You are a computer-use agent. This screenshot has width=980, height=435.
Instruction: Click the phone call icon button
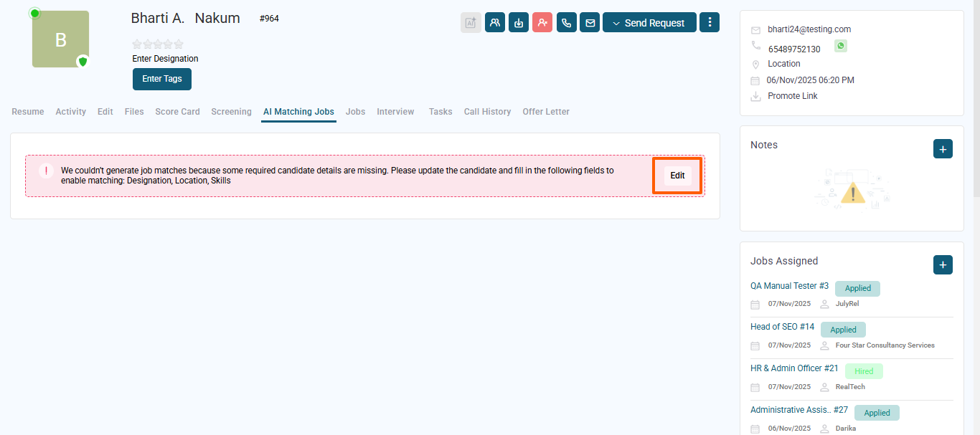click(566, 23)
